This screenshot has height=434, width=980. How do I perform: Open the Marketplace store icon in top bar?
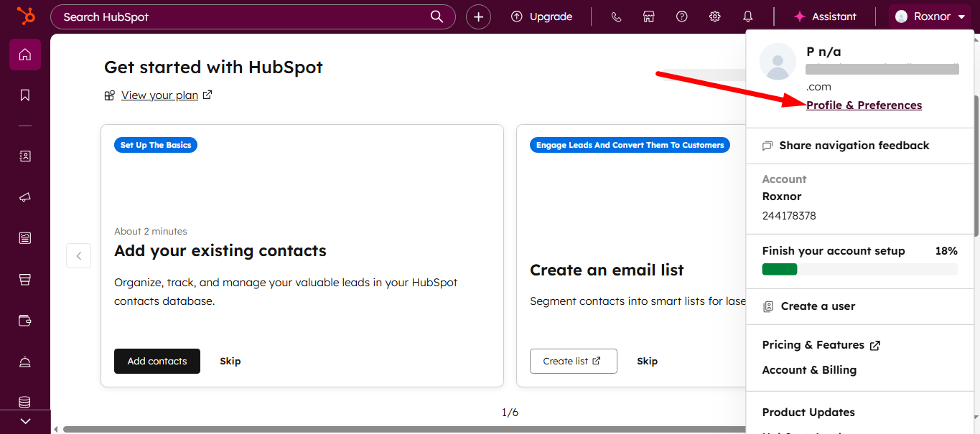[649, 16]
